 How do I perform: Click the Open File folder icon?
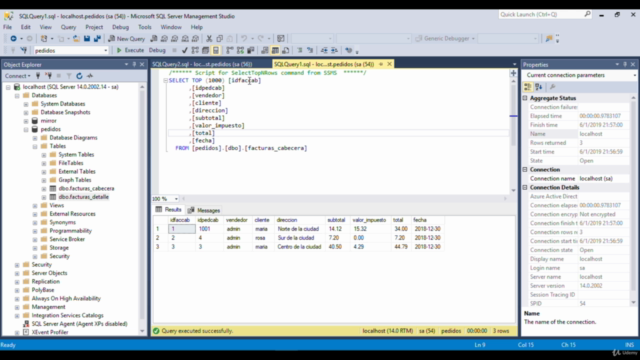tap(76, 38)
